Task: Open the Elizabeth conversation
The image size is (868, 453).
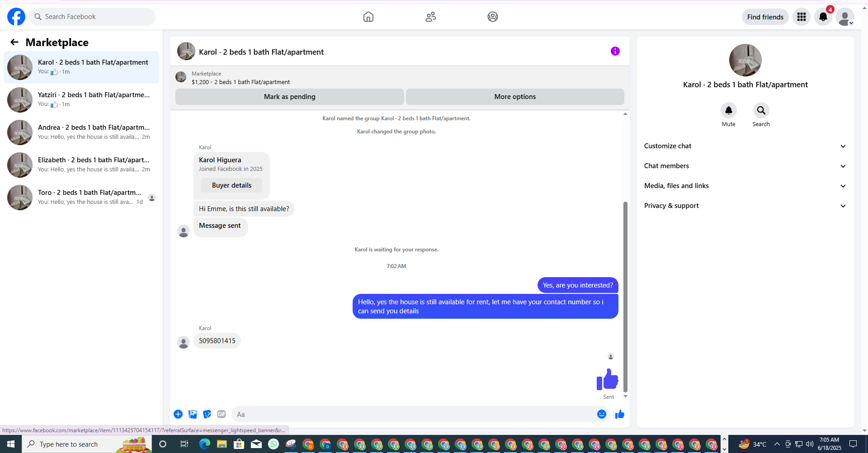Action: point(81,165)
